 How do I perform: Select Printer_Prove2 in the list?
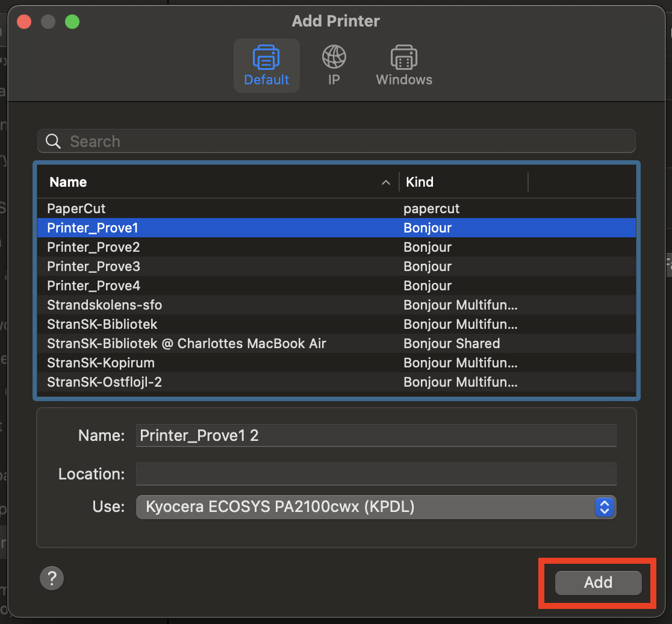[x=93, y=247]
